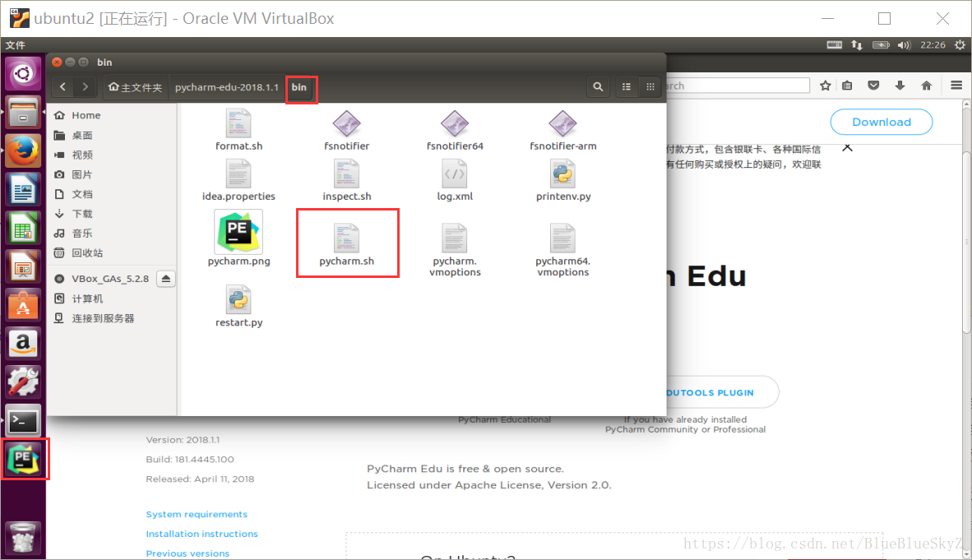
Task: Select the log.xml file
Action: tap(455, 180)
